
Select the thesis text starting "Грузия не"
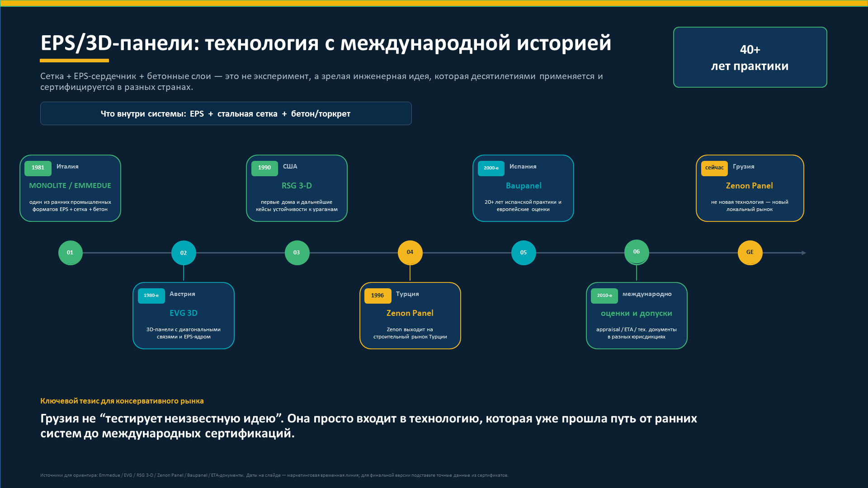[368, 426]
